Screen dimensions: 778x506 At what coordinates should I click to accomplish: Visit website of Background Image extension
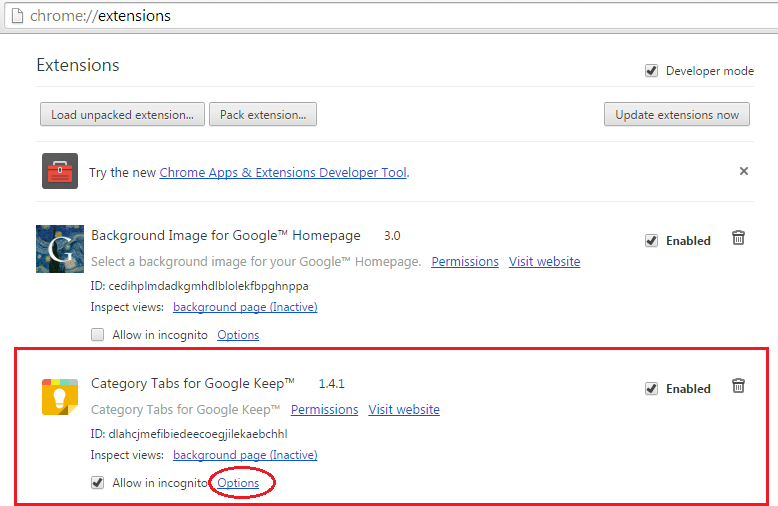(x=544, y=261)
